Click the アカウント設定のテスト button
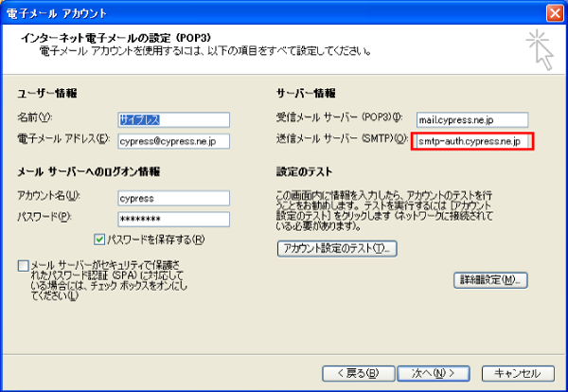 pos(337,248)
